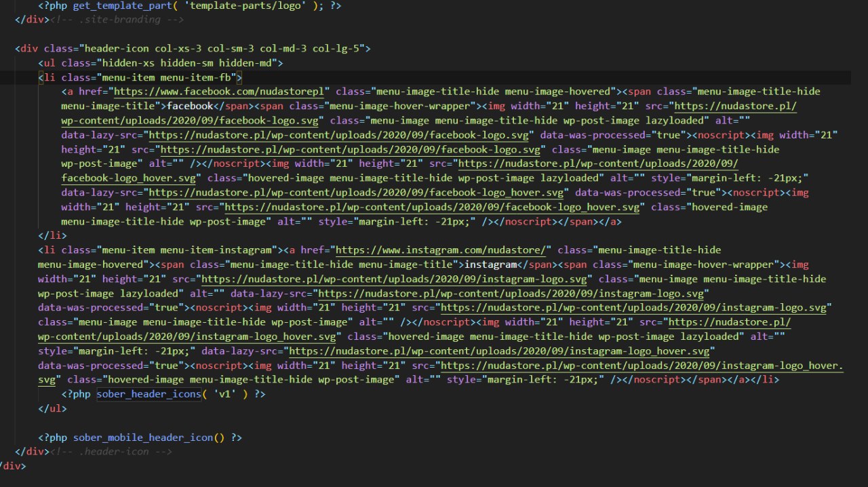Click the white "instagram" span text

[489, 265]
